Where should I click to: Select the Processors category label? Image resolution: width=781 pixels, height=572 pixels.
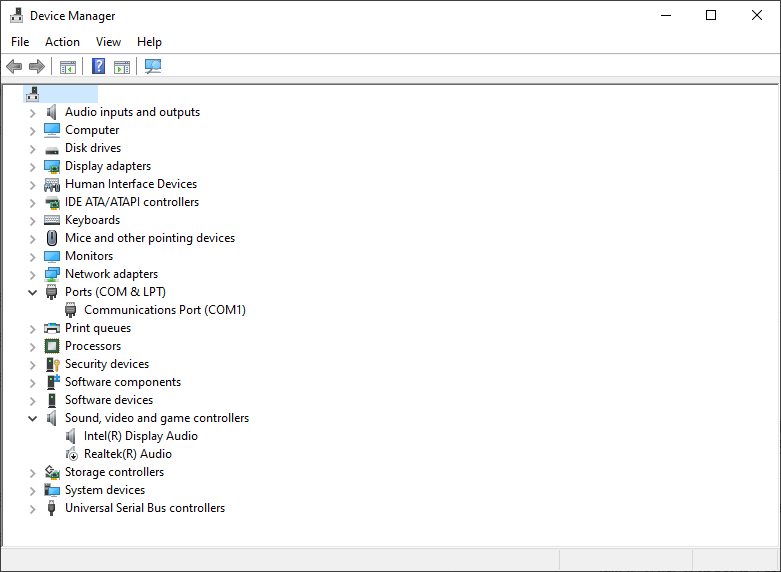point(93,346)
